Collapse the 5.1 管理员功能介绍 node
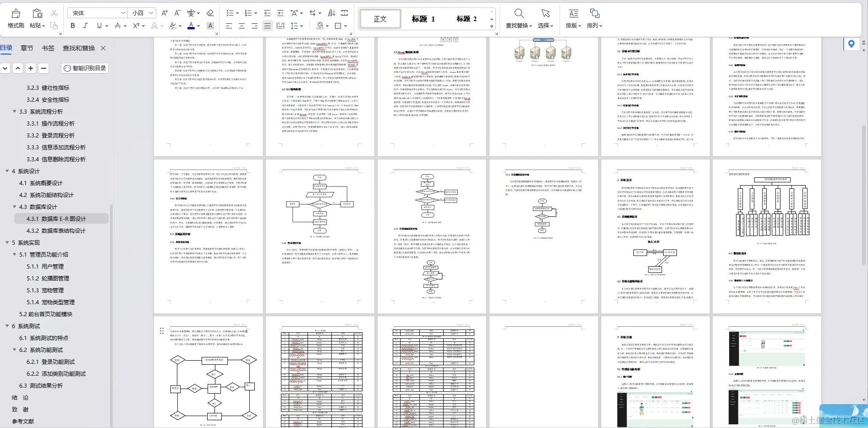Image resolution: width=868 pixels, height=428 pixels. [x=15, y=254]
